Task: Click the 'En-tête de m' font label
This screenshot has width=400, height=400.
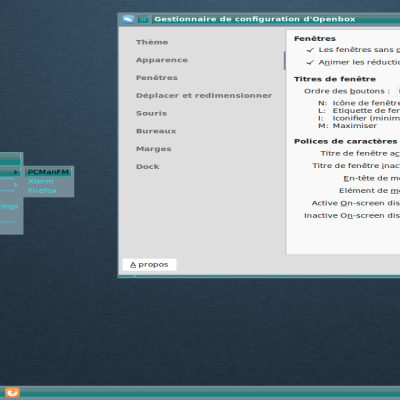Action: point(371,179)
